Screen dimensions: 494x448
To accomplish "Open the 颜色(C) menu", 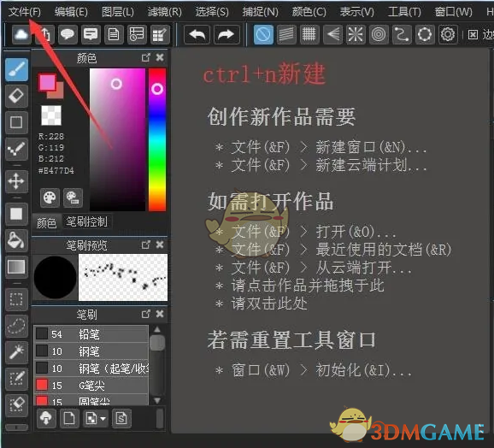I will coord(309,12).
